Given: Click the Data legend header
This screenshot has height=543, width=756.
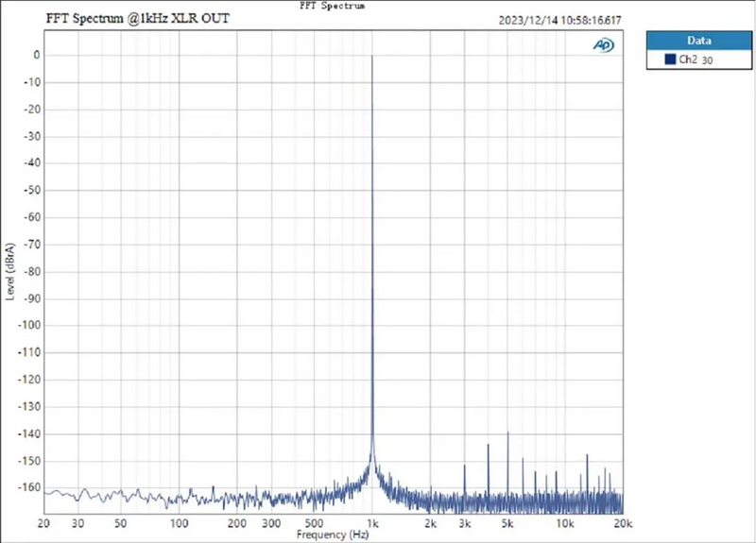Looking at the screenshot, I should [698, 39].
